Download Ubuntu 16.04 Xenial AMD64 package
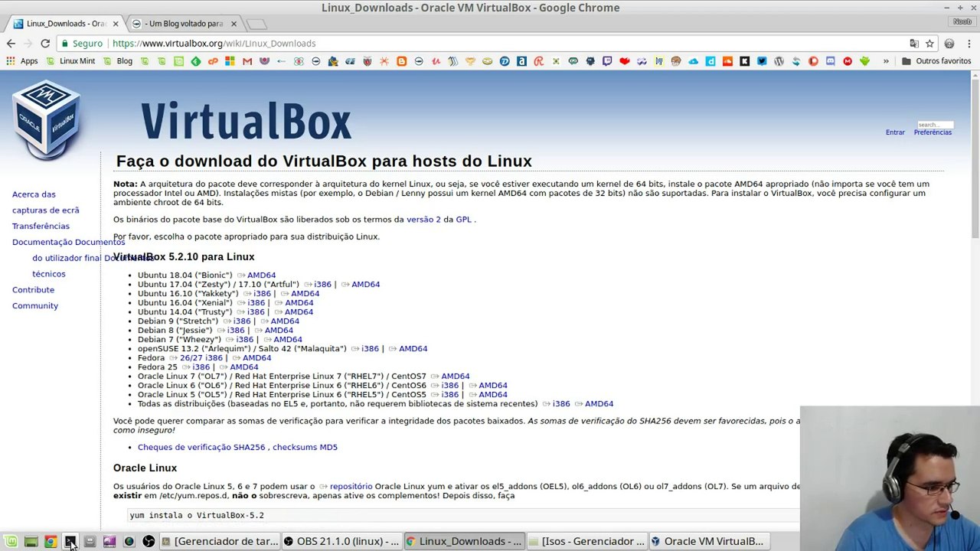Screen dimensions: 980x551 coord(299,303)
